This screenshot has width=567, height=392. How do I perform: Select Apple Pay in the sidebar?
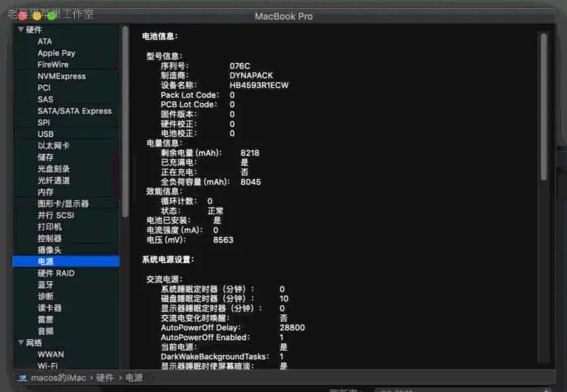point(57,53)
